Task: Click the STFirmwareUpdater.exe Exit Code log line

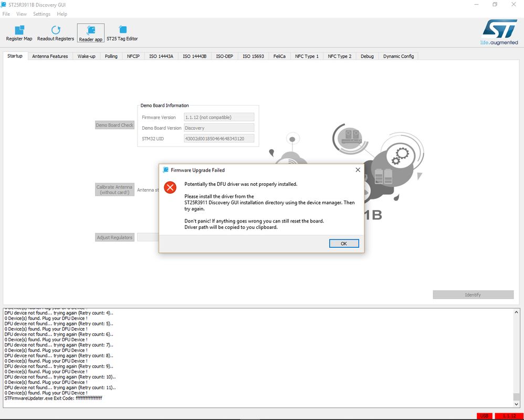Action: [x=54, y=398]
